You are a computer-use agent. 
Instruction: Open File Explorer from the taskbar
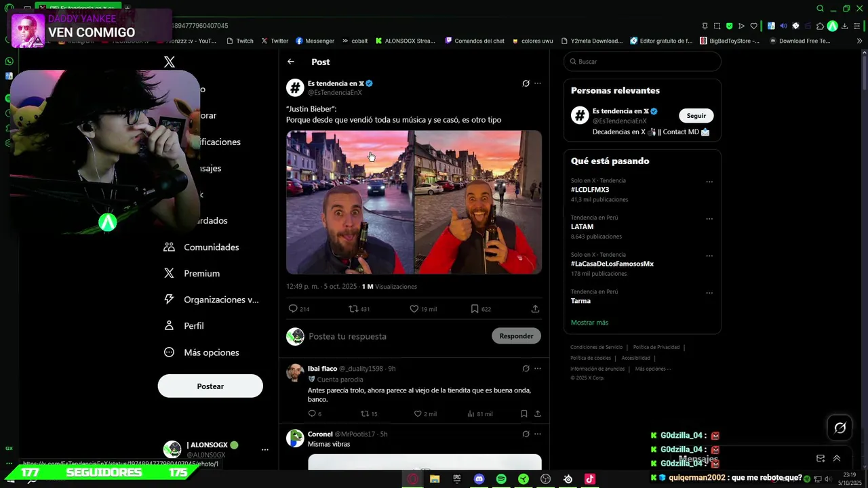click(x=435, y=479)
